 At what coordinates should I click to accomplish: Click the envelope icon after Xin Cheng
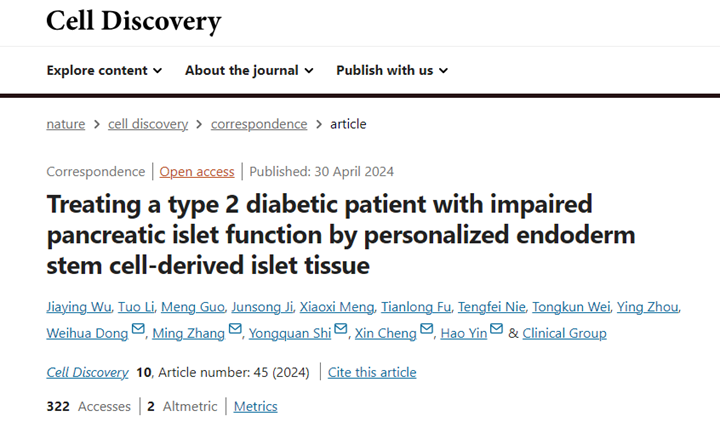pyautogui.click(x=427, y=330)
